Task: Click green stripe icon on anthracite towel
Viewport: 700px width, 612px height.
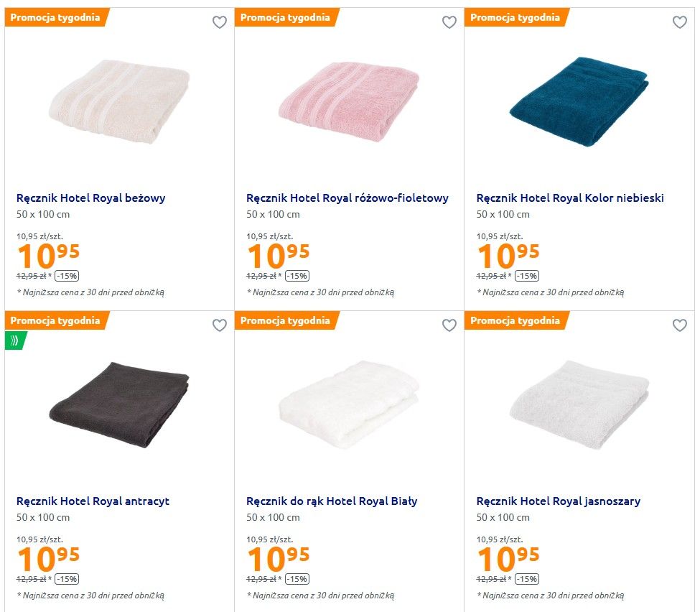Action: (14, 340)
